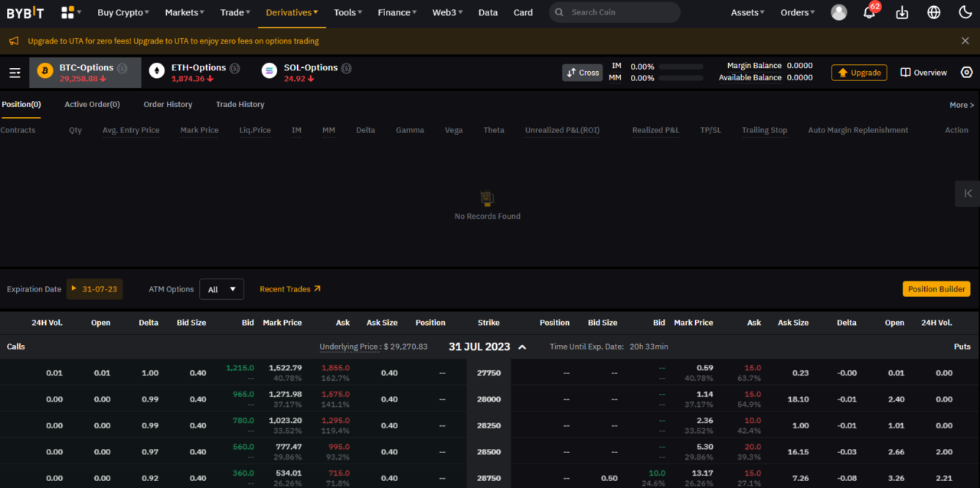Switch to the Trade History tab
The height and width of the screenshot is (488, 980).
pos(239,104)
